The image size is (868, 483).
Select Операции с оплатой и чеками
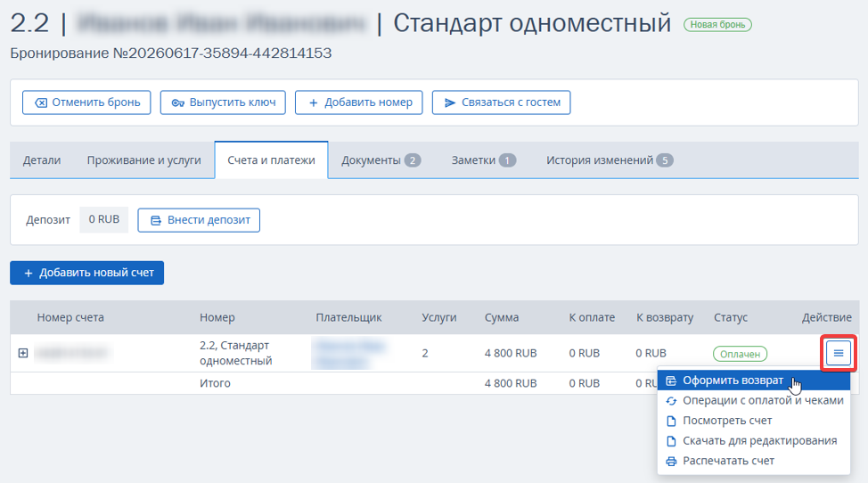[753, 400]
